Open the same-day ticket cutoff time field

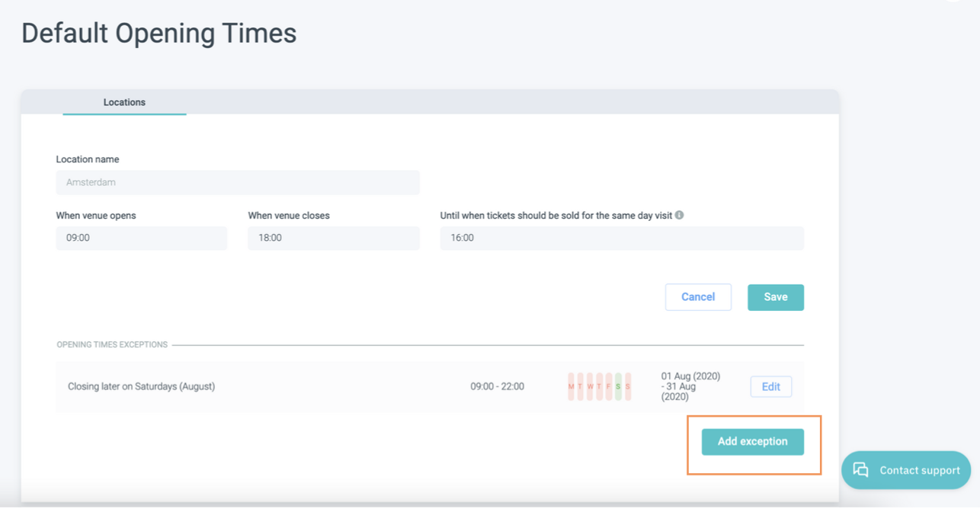[621, 238]
